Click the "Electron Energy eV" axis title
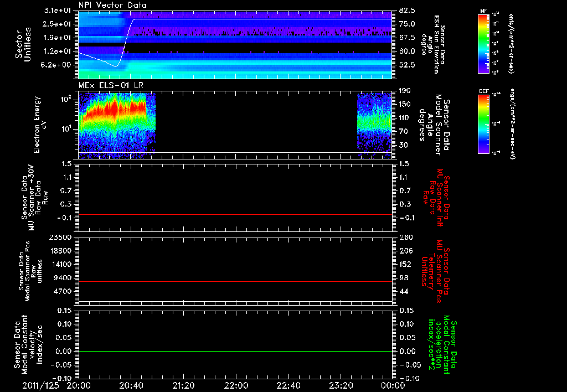Viewport: 567px width, 392px height. 40,125
